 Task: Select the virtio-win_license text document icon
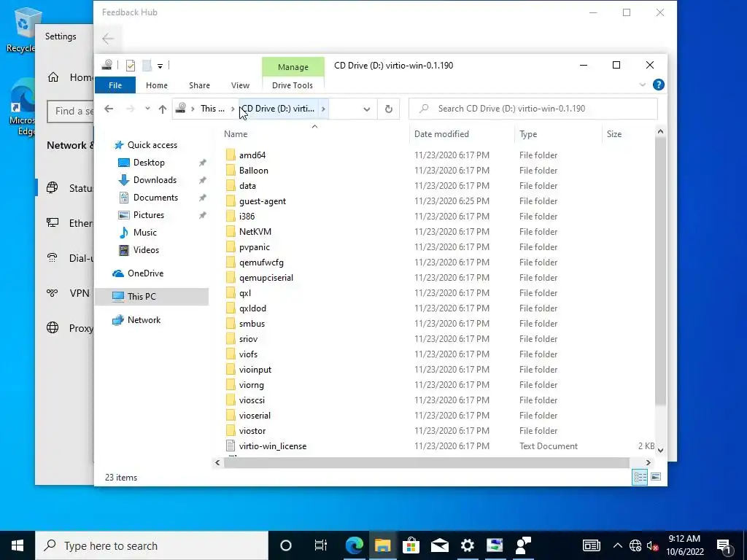pos(231,446)
